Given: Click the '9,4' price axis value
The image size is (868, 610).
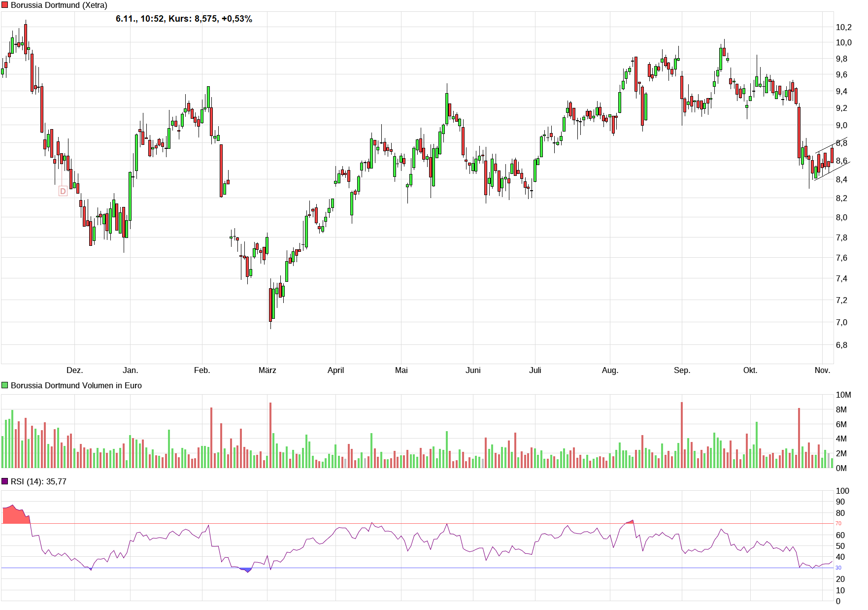Looking at the screenshot, I should pyautogui.click(x=842, y=91).
